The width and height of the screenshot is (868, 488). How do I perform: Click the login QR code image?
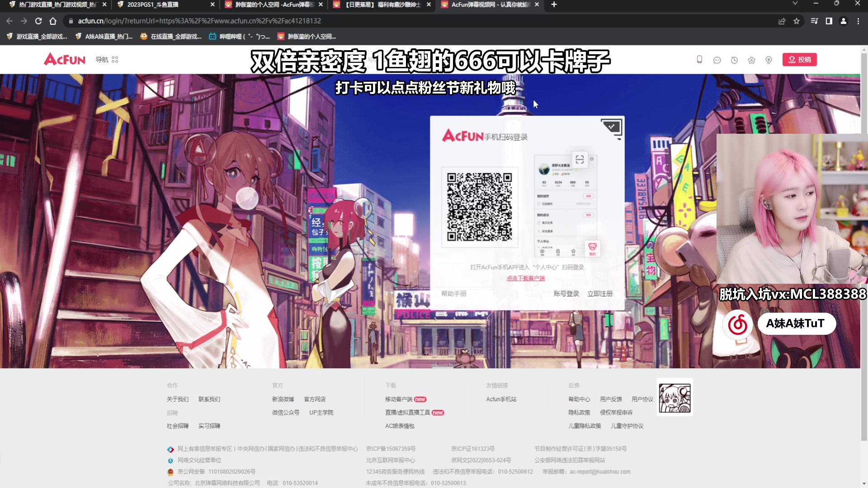[480, 207]
